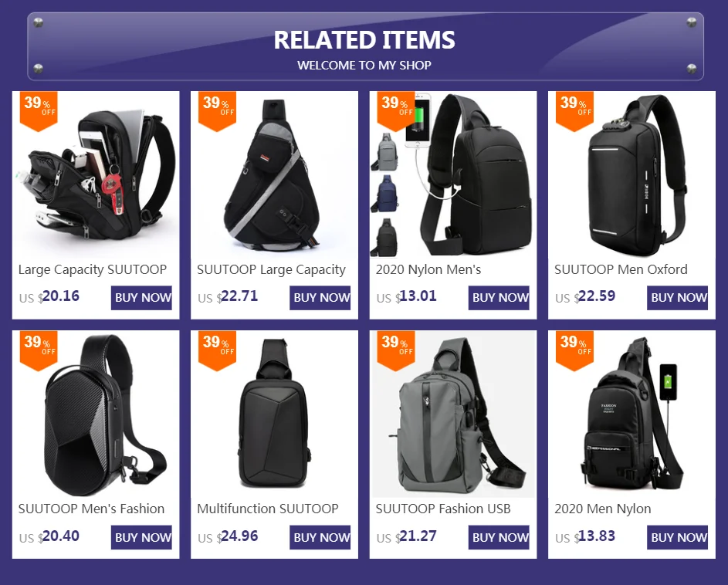Image resolution: width=728 pixels, height=585 pixels.
Task: Open the triangular SUUTOOP sling bag image
Action: [274, 174]
